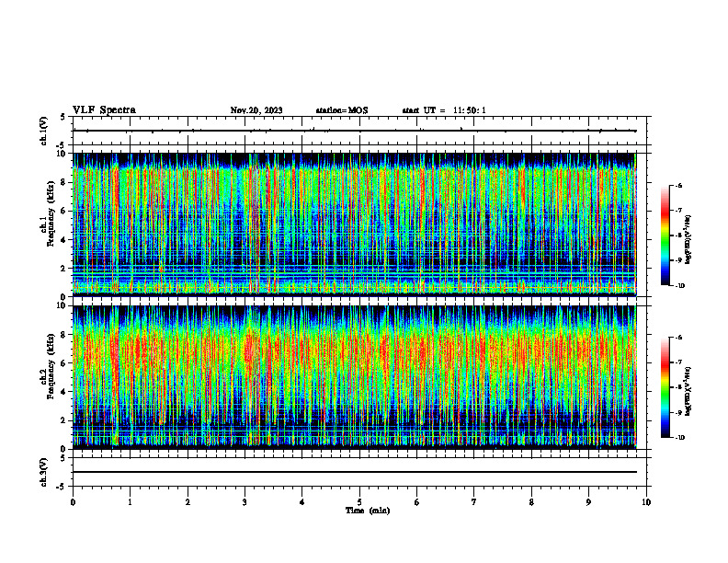Select the "start UT = 11:50: 1" text

(444, 110)
